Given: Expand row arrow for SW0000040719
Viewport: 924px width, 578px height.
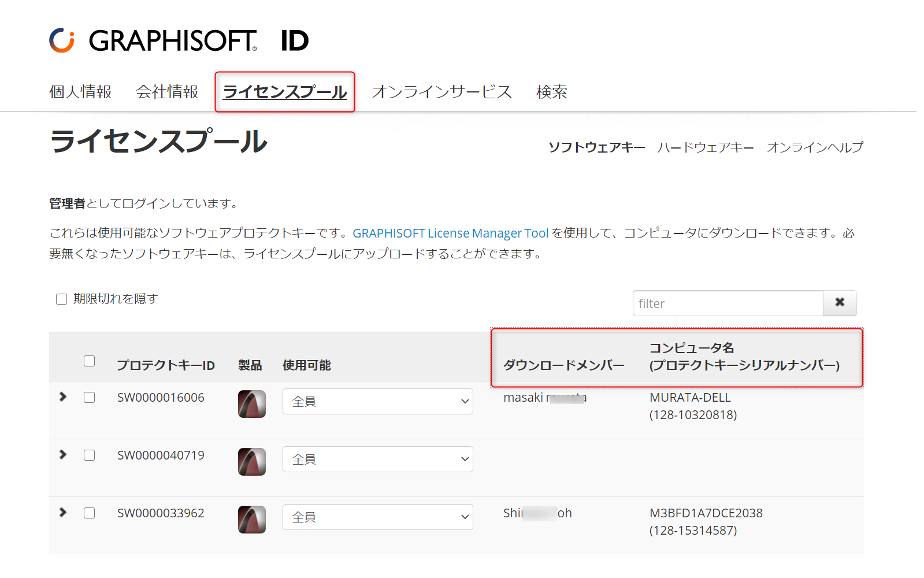Looking at the screenshot, I should click(x=63, y=454).
